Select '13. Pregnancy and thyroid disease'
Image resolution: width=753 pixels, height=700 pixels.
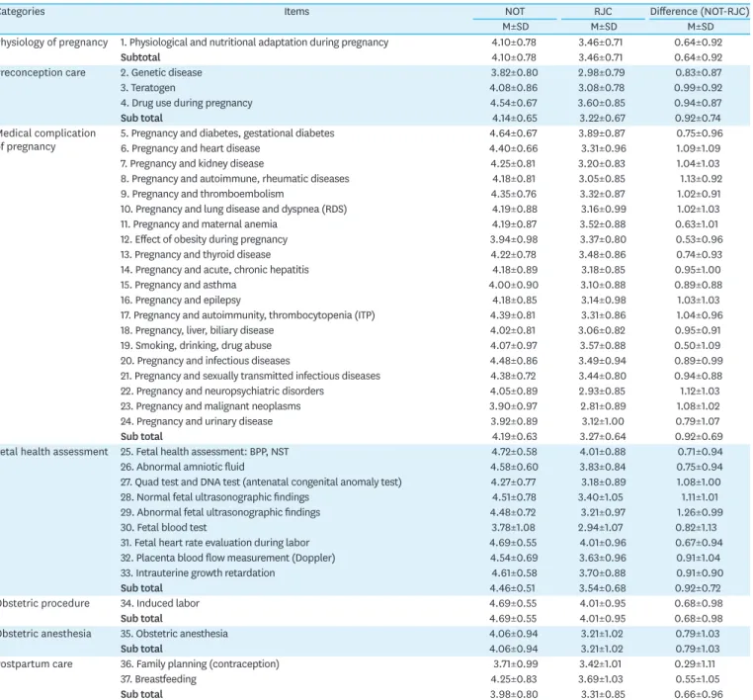pyautogui.click(x=196, y=254)
